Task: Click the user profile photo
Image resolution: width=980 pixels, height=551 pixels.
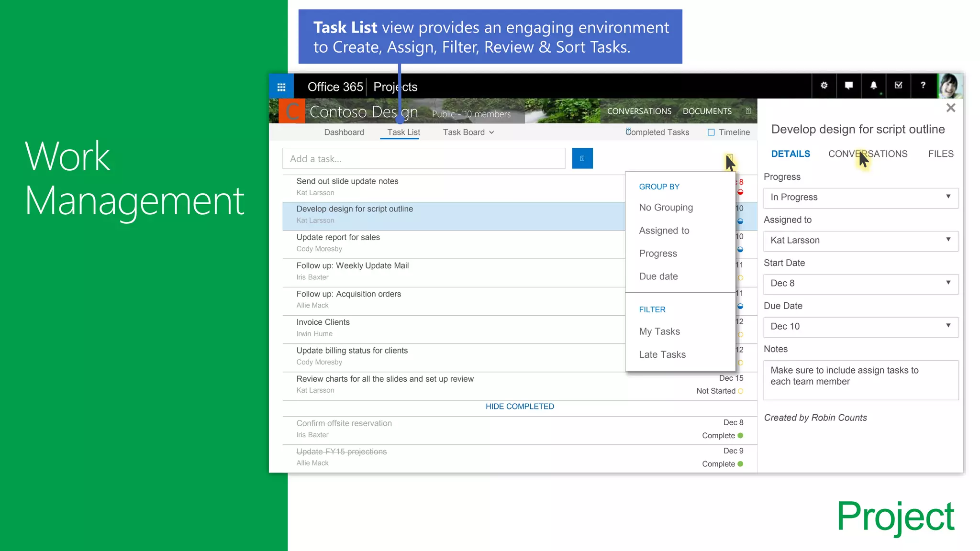Action: [950, 86]
